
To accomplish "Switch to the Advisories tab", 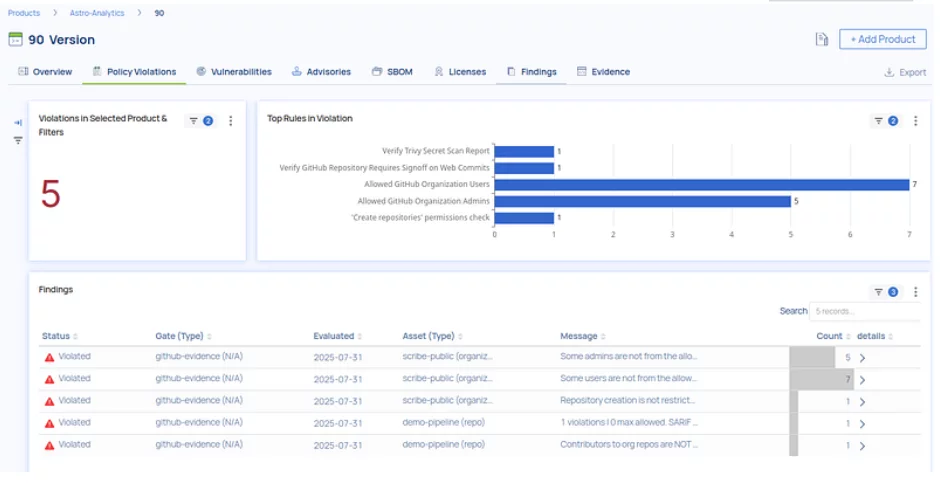I will click(321, 71).
